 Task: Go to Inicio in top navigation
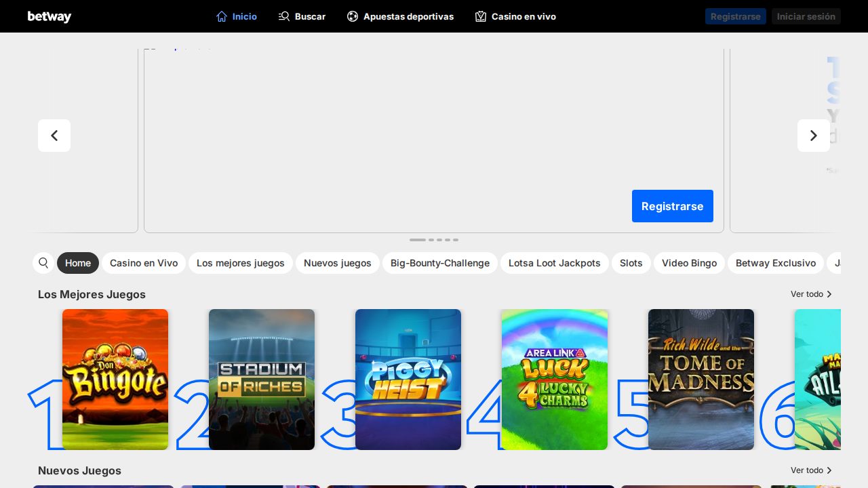coord(237,16)
